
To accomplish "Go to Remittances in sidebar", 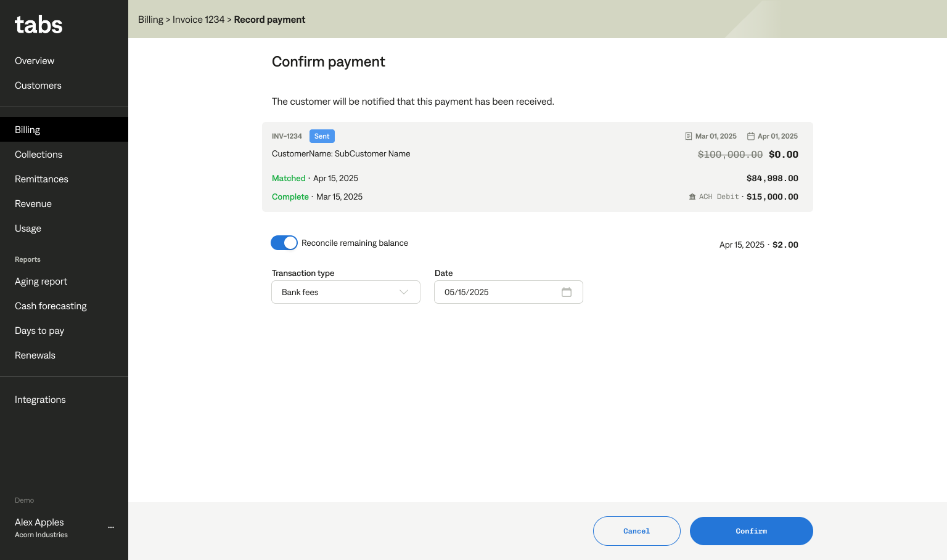I will [42, 179].
